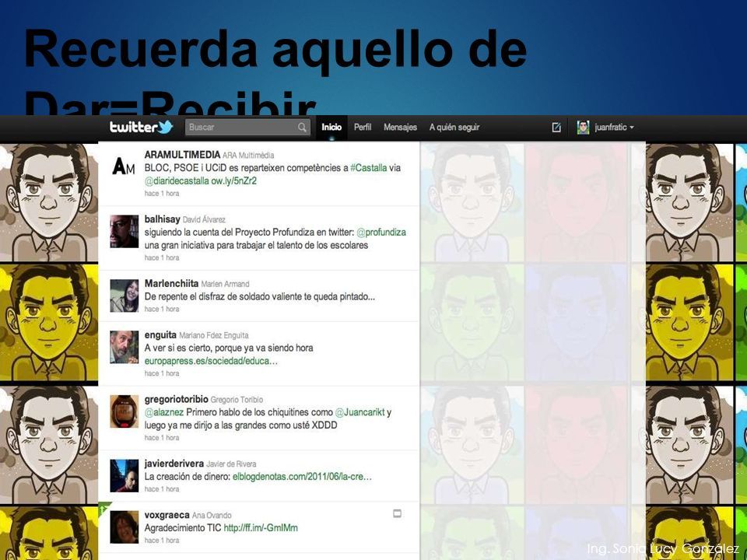Screen dimensions: 747x560
Task: Open the Marlenchiita username link
Action: click(x=171, y=283)
